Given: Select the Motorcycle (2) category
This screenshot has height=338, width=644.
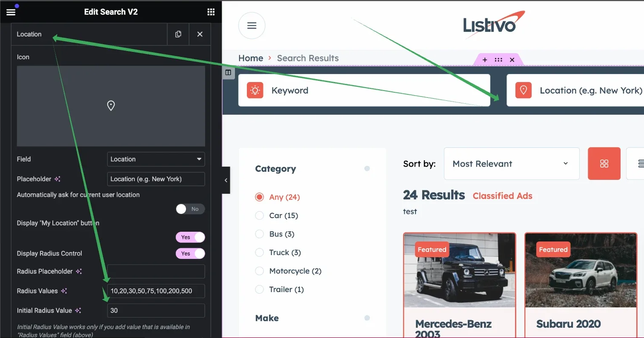Looking at the screenshot, I should pos(288,271).
